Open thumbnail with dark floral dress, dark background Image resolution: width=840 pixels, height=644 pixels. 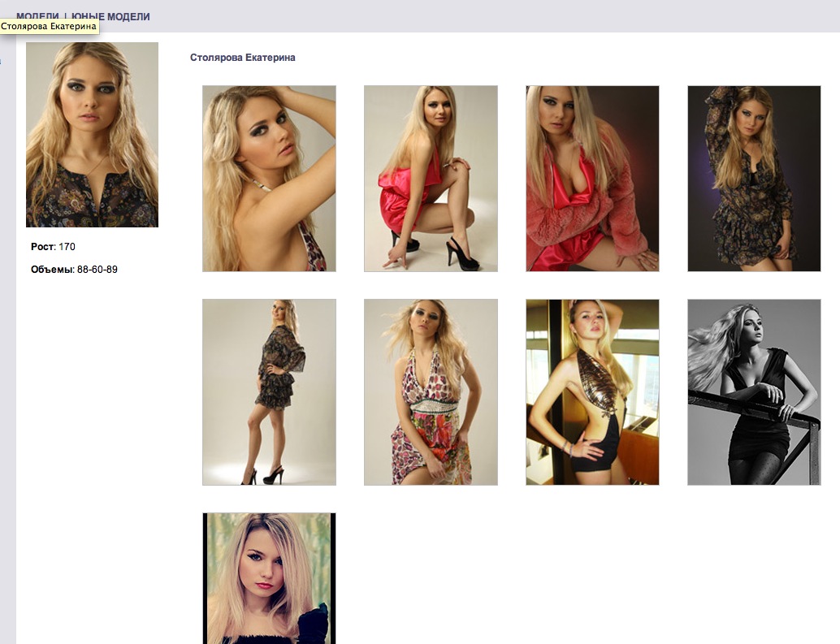[x=754, y=179]
